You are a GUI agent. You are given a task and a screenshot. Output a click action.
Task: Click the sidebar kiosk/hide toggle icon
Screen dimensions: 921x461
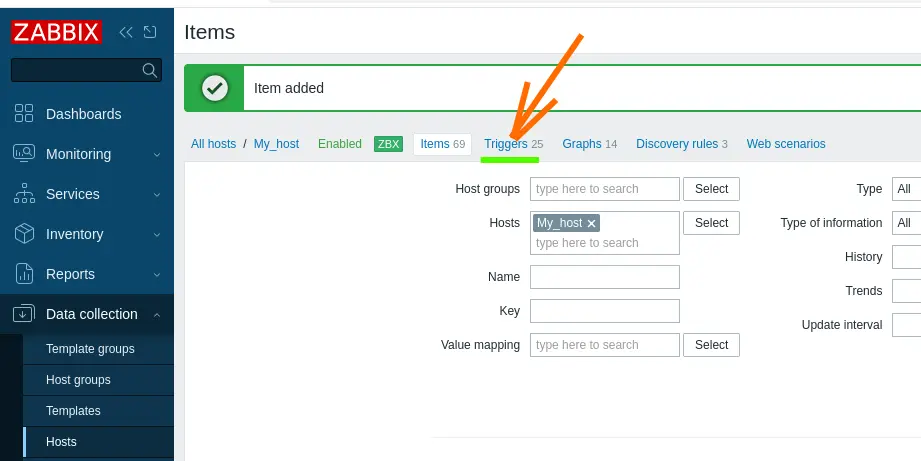(150, 32)
